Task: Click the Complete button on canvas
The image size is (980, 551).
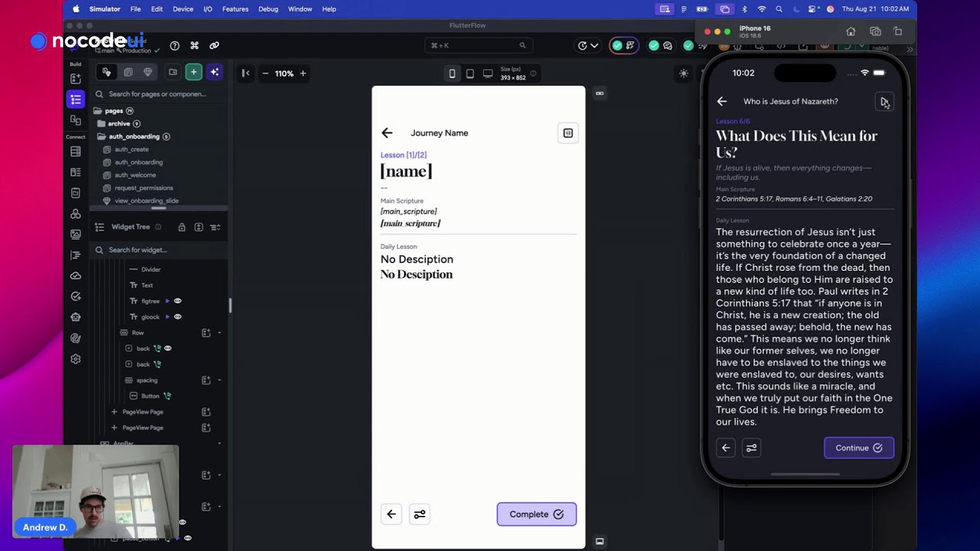Action: 537,514
